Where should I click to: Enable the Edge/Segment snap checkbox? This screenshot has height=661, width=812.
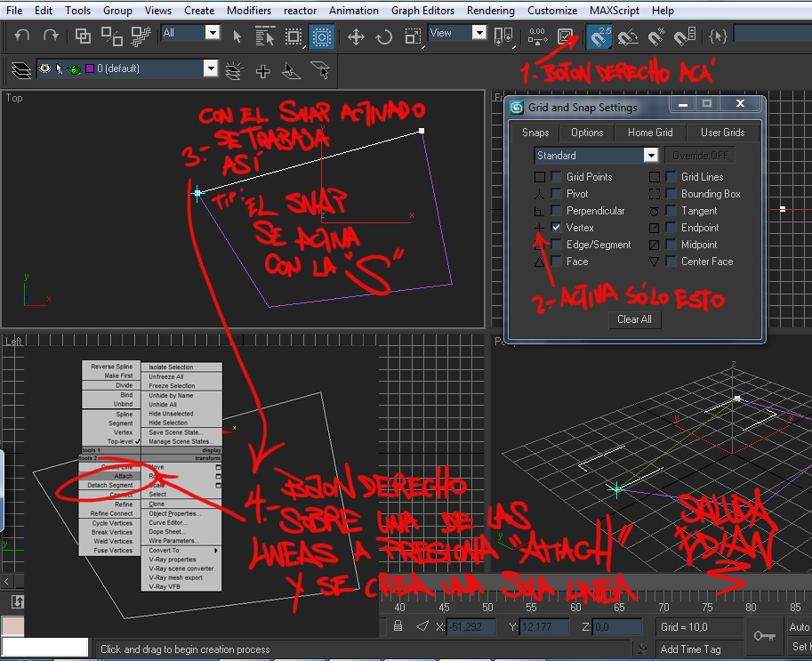click(556, 245)
